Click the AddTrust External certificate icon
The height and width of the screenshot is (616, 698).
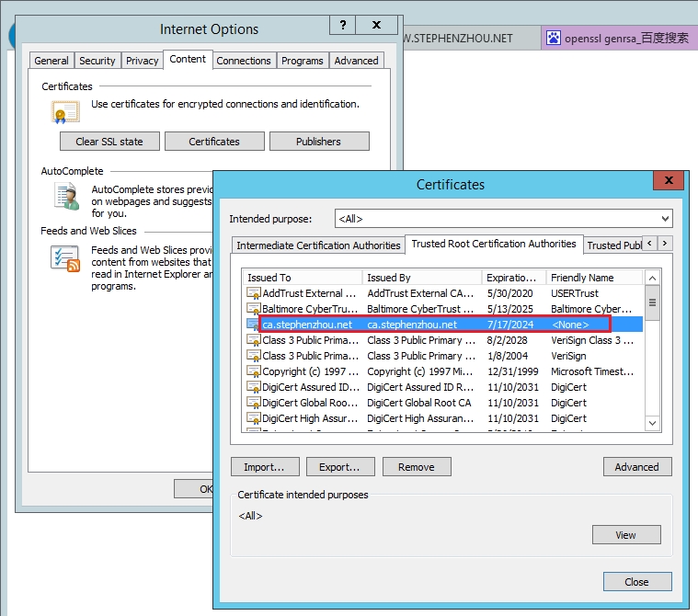(x=253, y=293)
